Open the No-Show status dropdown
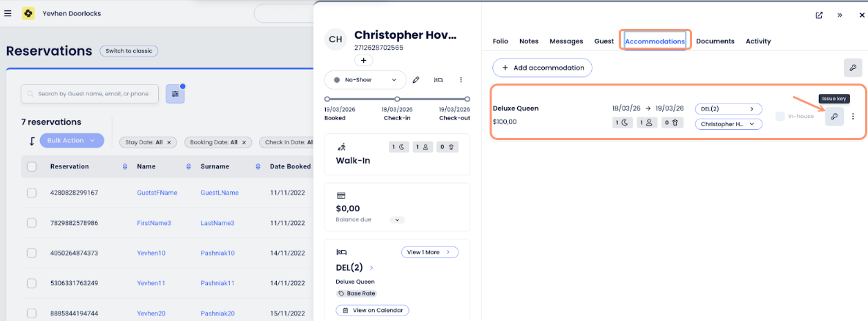The image size is (868, 321). click(365, 80)
